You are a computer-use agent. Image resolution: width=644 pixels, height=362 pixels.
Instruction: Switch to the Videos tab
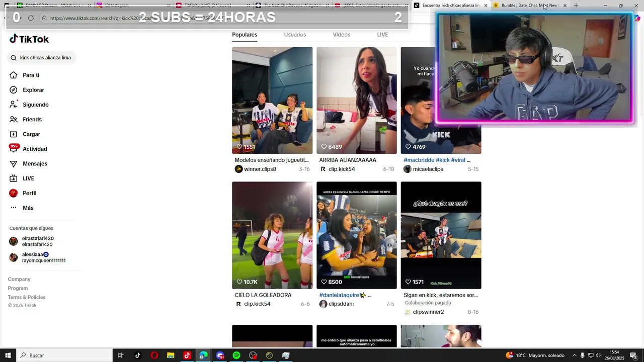pyautogui.click(x=341, y=35)
